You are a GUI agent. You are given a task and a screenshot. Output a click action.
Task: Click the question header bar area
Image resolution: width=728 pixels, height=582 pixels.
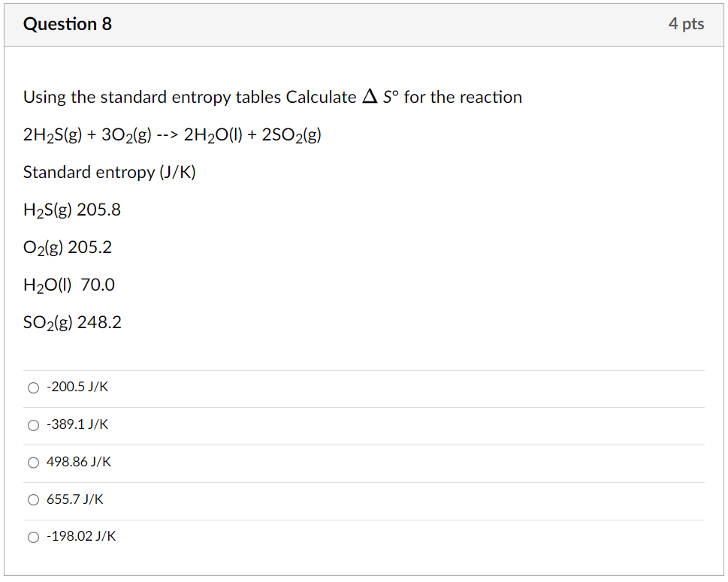pyautogui.click(x=364, y=24)
